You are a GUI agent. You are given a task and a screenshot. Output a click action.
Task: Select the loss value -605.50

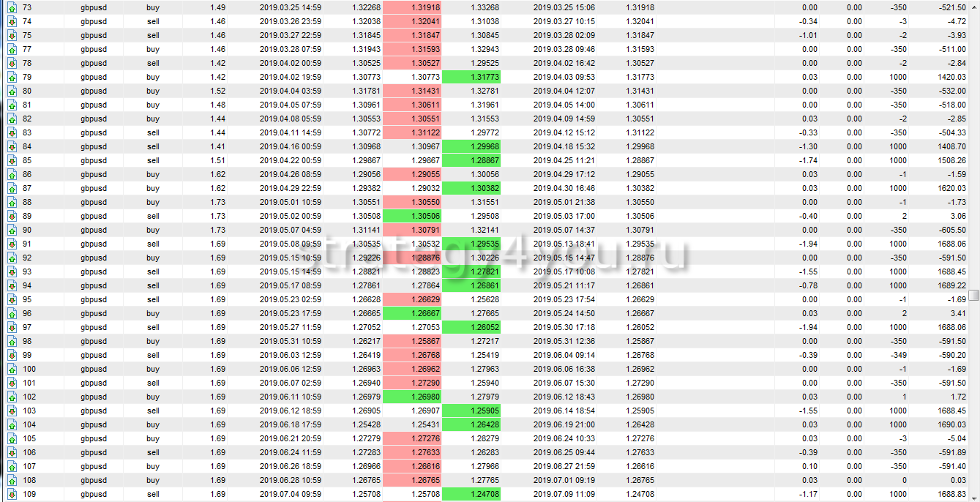tap(951, 230)
